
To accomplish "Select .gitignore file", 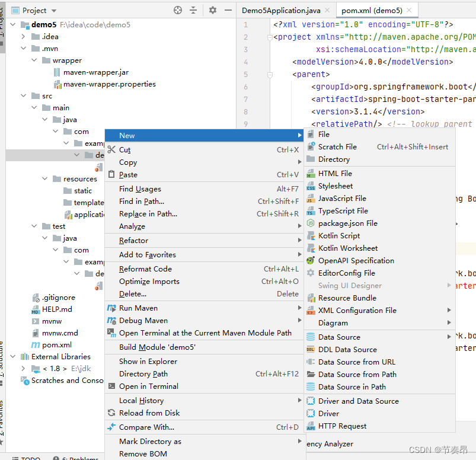I will pyautogui.click(x=58, y=297).
